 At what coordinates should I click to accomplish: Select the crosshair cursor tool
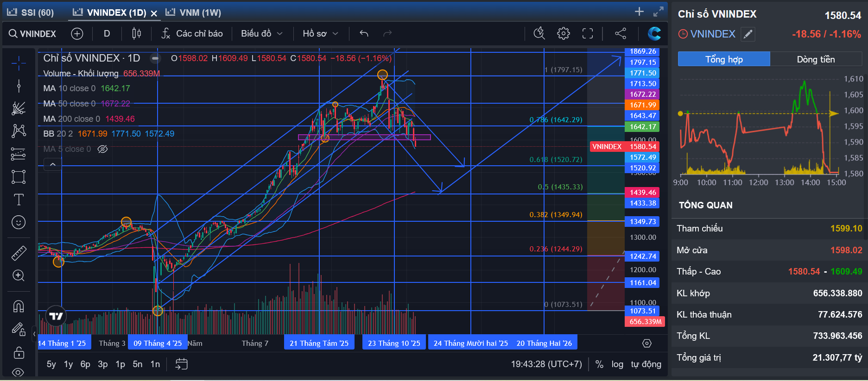(x=19, y=63)
